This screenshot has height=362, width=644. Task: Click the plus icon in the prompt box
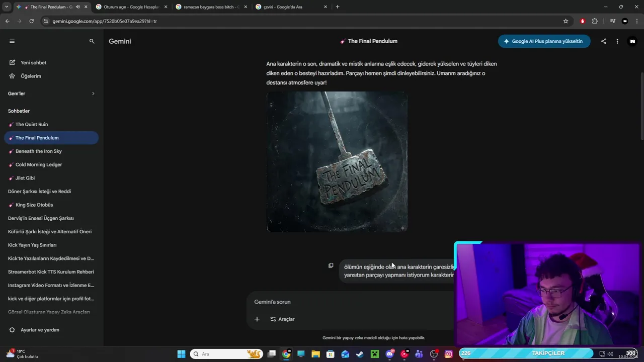[257, 319]
